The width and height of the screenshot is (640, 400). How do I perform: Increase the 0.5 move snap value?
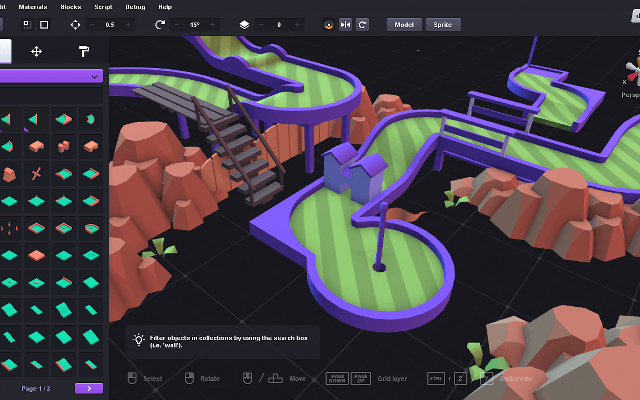point(128,25)
